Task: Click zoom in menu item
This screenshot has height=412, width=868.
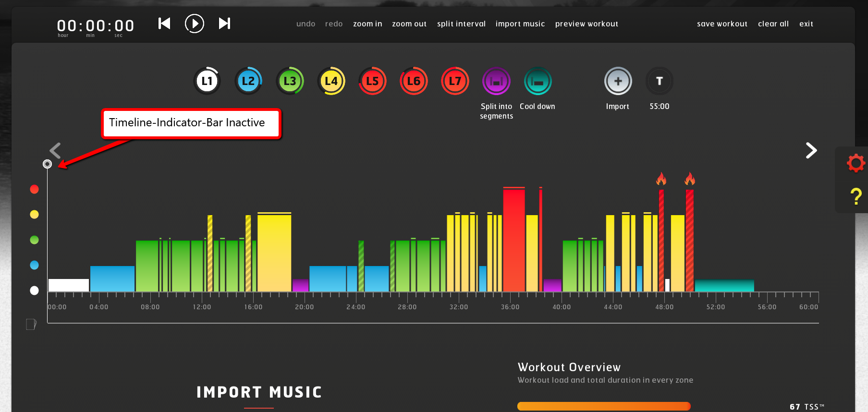Action: click(x=367, y=24)
